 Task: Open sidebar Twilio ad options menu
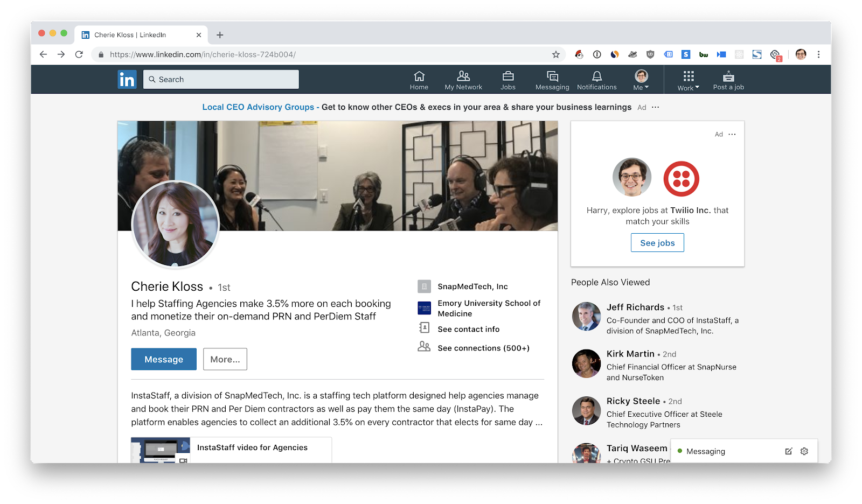coord(732,135)
